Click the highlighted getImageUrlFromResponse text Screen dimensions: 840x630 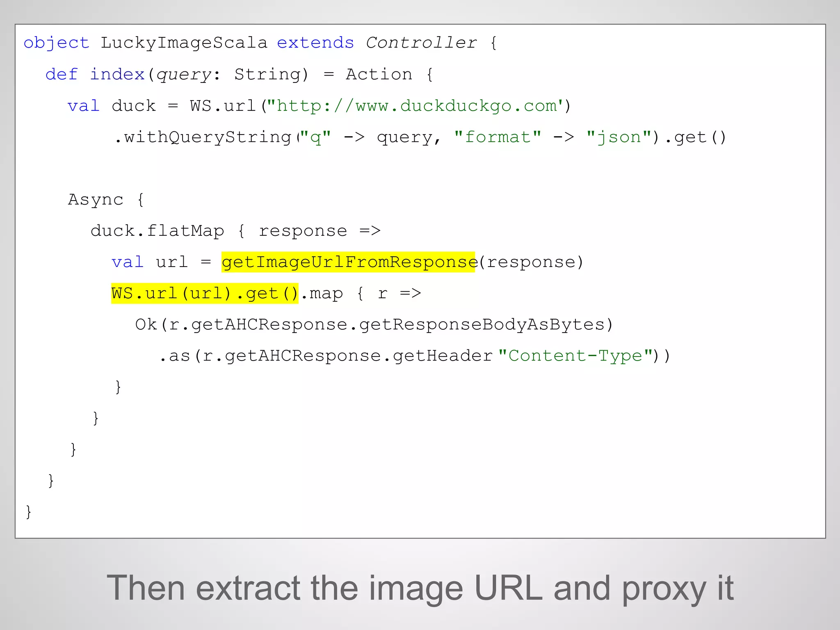(x=348, y=262)
